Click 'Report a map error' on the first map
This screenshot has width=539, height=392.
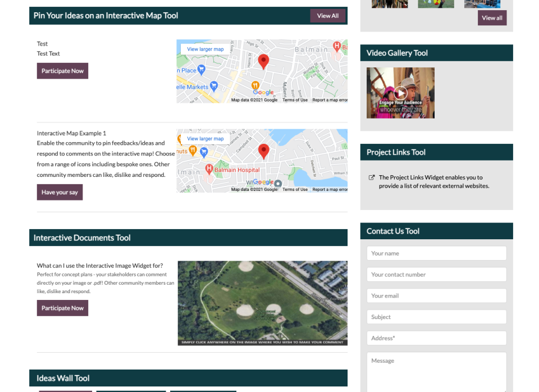click(330, 99)
